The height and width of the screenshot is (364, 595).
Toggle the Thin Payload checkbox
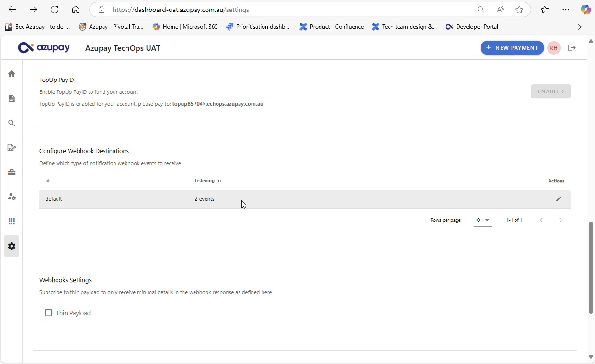pos(48,313)
